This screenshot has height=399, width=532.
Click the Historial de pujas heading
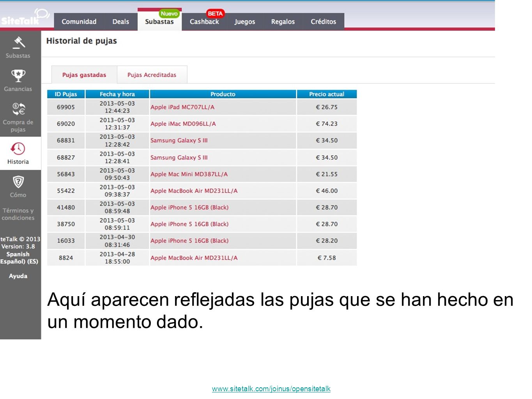(81, 41)
